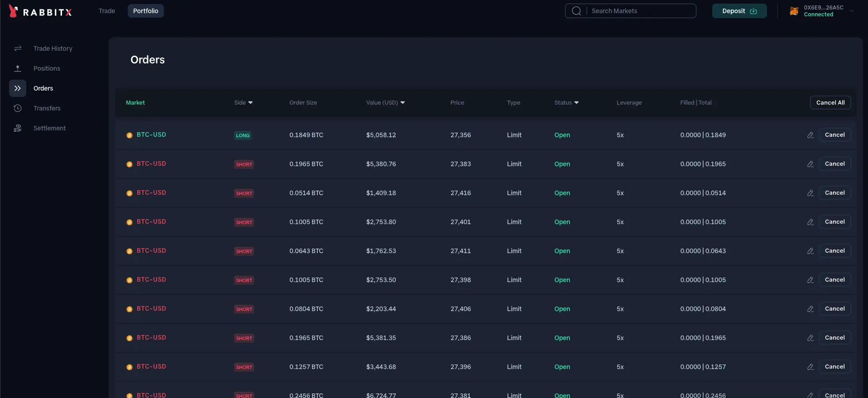Open the Value (USD) sort dropdown

385,103
